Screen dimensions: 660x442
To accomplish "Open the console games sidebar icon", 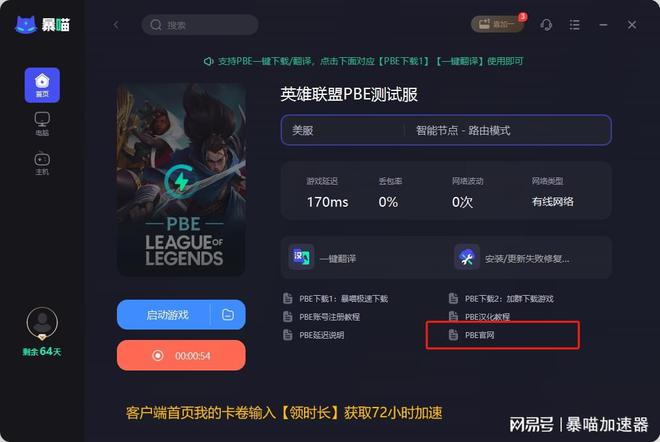I will (42, 163).
